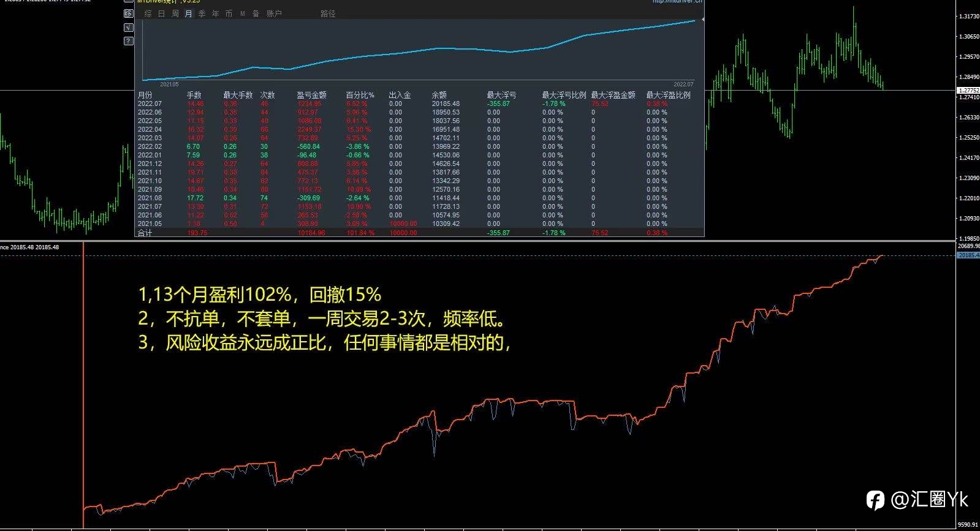Click the total profit 10184.96
The width and height of the screenshot is (980, 531).
click(311, 233)
